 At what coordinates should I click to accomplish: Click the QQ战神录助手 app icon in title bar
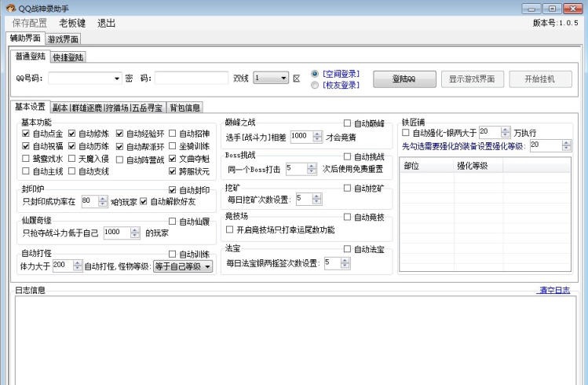pos(11,8)
